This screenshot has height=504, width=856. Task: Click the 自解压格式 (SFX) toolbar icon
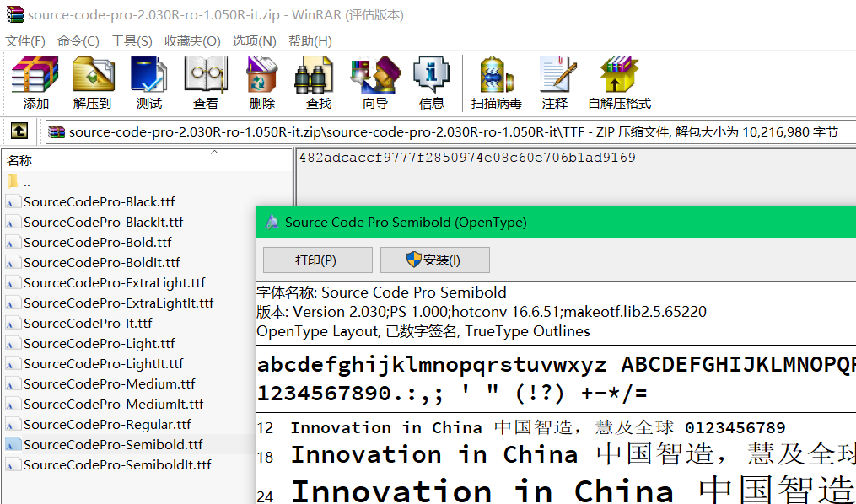(x=619, y=73)
